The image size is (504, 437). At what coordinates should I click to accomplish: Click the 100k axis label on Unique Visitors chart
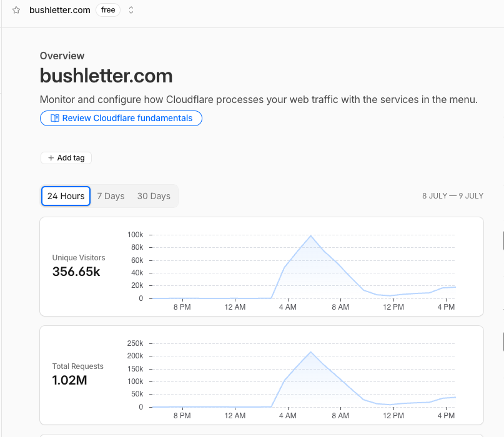click(x=135, y=235)
